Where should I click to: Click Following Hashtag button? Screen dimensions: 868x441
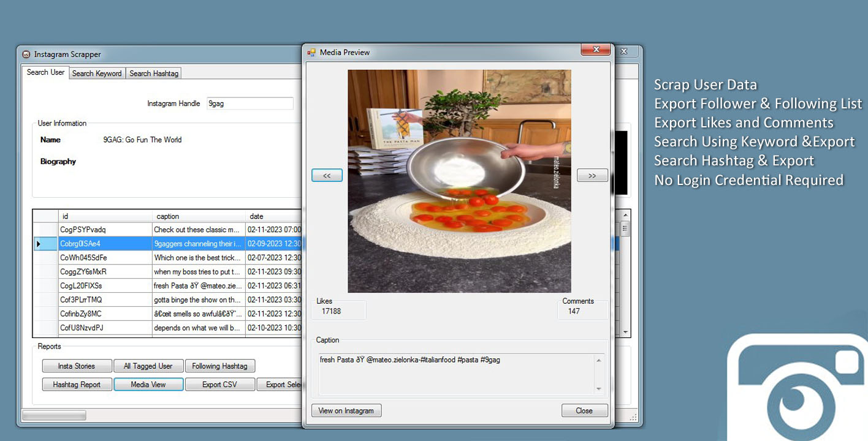click(219, 366)
